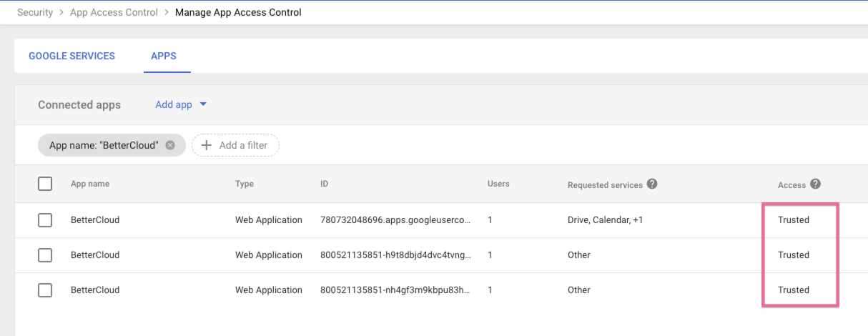Viewport: 868px width, 336px height.
Task: Click Trusted status in the last BetterCloud row
Action: (794, 290)
